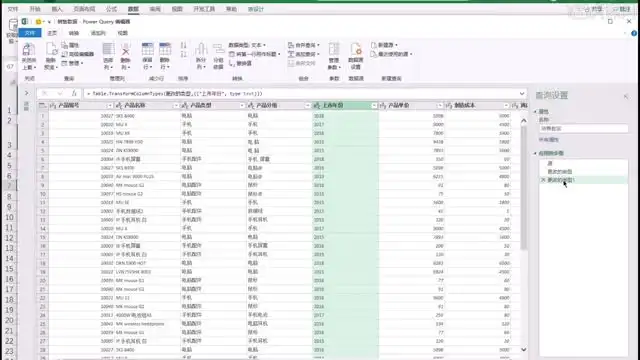640x360 pixels.
Task: Click the data type icon of the 产品编号 column
Action: 53,106
